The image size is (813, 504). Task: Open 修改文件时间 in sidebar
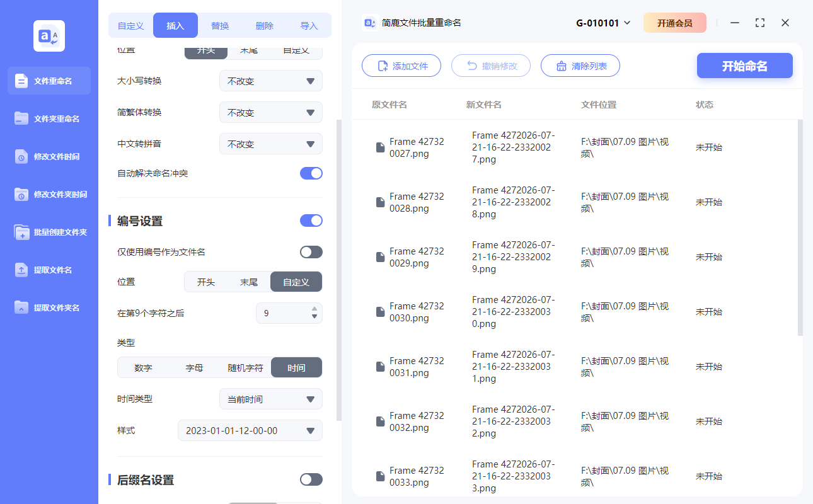[49, 156]
